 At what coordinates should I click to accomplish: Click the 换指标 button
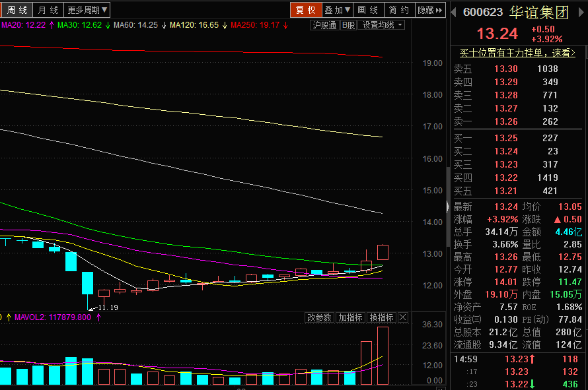click(x=381, y=318)
